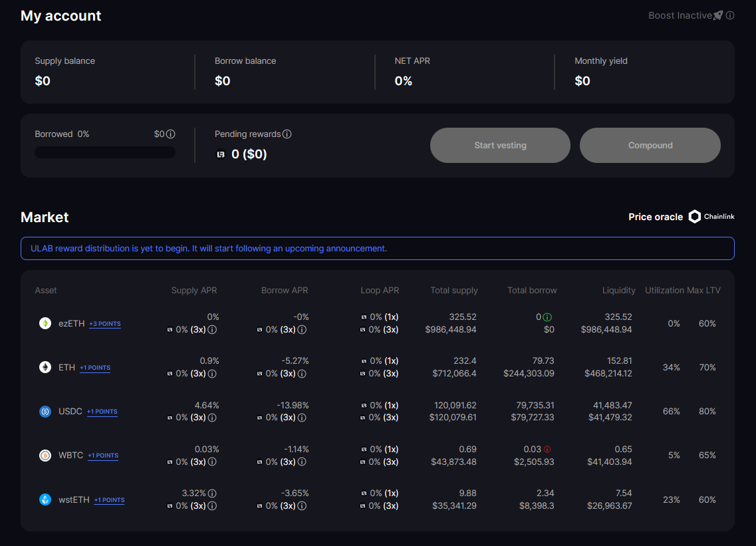
Task: Sort by the Supply APR column header
Action: pyautogui.click(x=194, y=291)
